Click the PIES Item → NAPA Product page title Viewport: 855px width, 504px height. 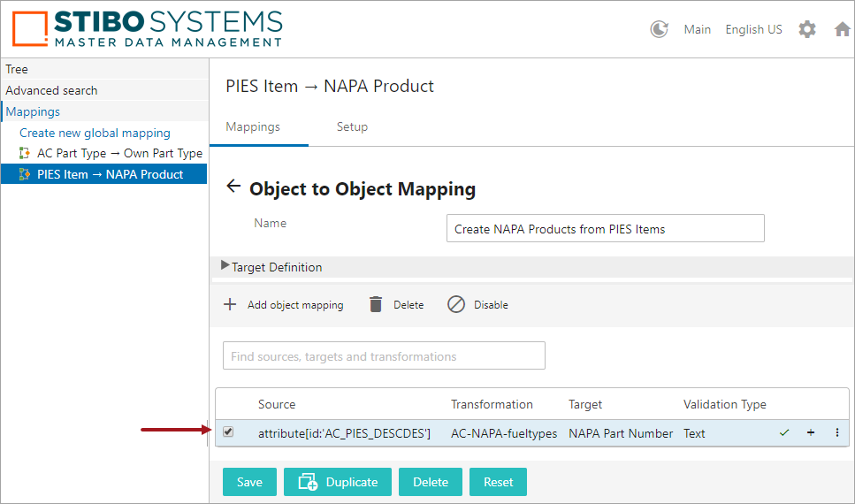click(330, 86)
